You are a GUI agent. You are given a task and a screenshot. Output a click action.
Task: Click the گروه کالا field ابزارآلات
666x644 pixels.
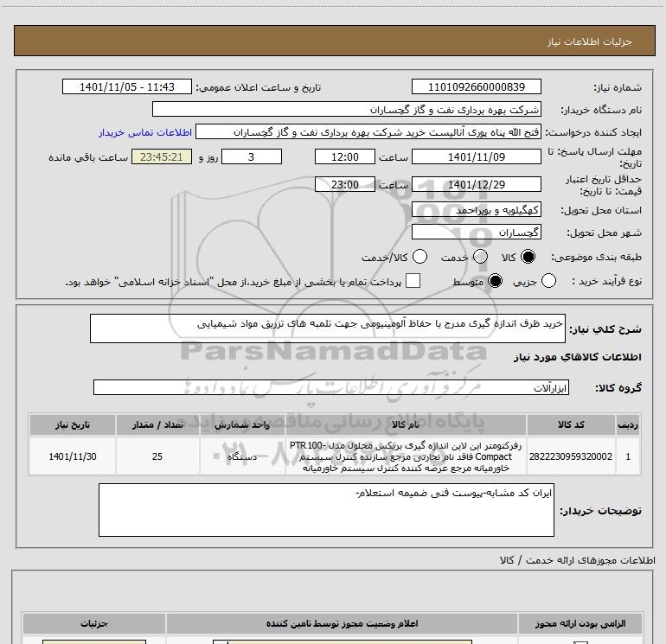click(x=331, y=387)
